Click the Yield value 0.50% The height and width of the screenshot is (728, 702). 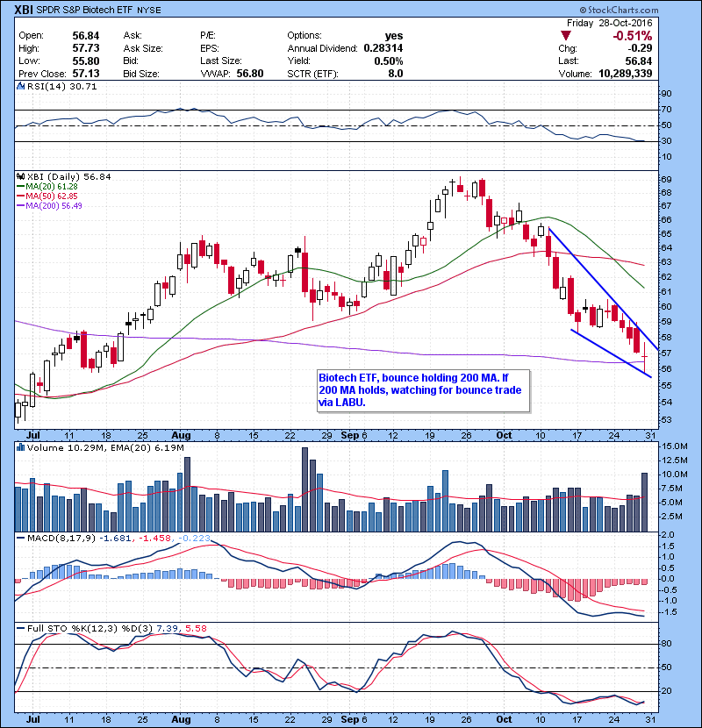click(389, 61)
